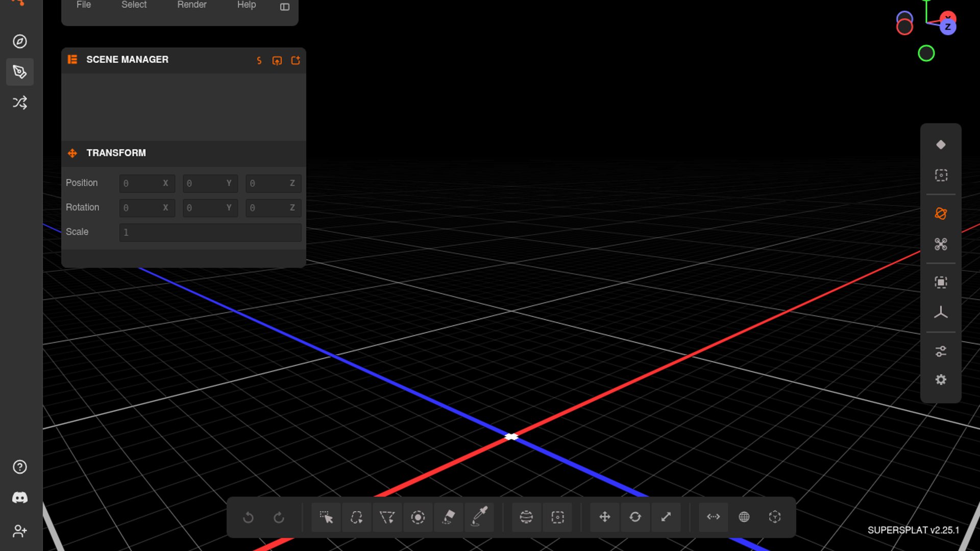Image resolution: width=980 pixels, height=551 pixels.
Task: Click the orange S icon in Scene Manager
Action: pos(259,61)
